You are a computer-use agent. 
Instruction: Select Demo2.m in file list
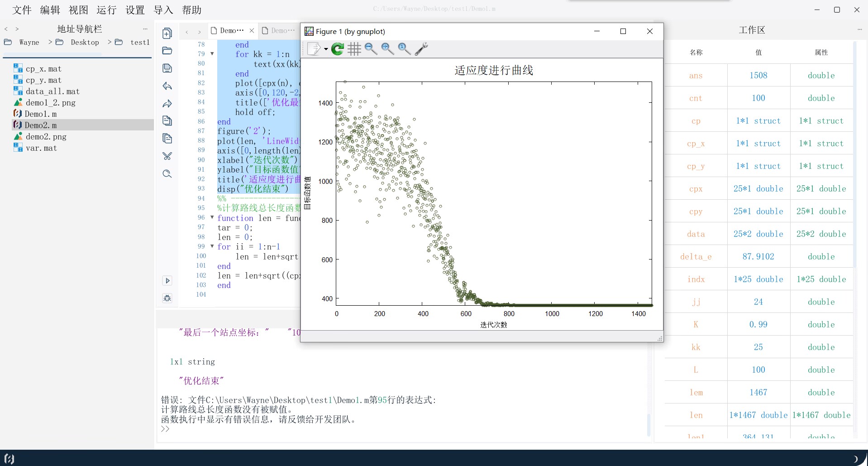click(82, 125)
